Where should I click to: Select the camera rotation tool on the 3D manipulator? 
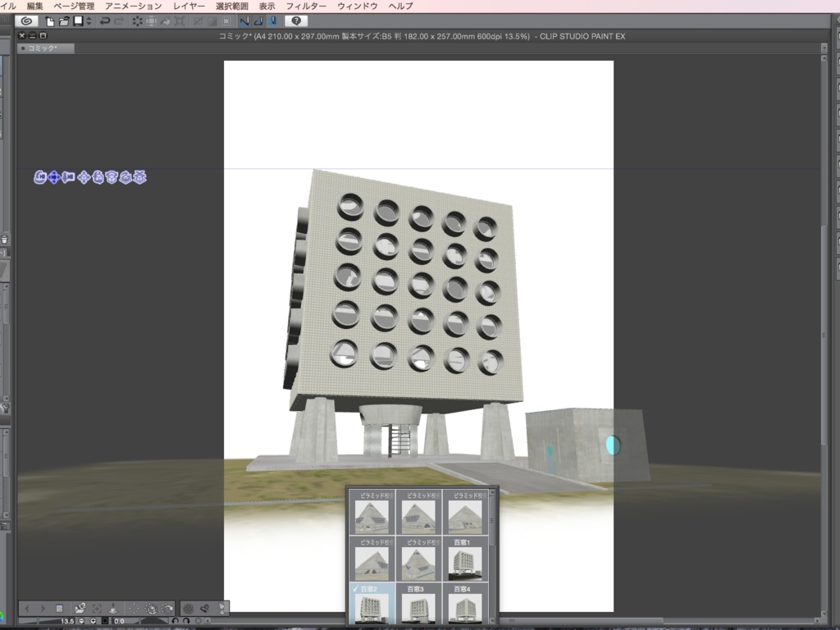click(41, 177)
